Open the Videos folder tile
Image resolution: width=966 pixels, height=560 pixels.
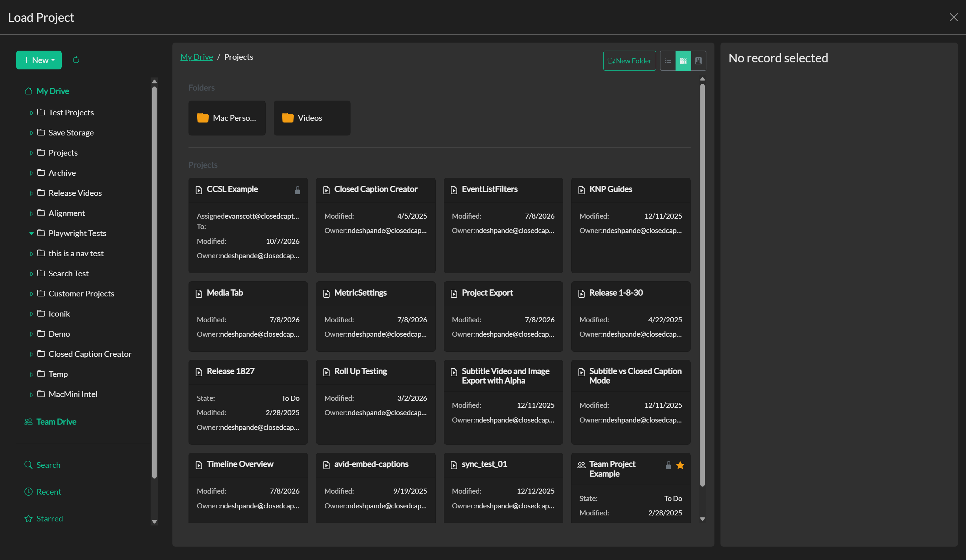312,118
